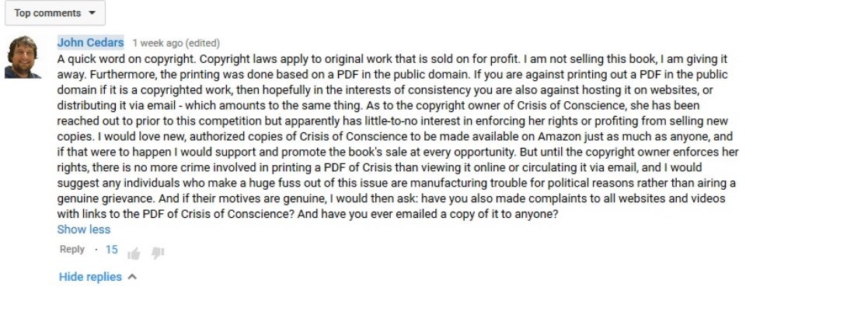Click the caret icon beside Top comments
Screen dimensions: 868x319
point(92,12)
